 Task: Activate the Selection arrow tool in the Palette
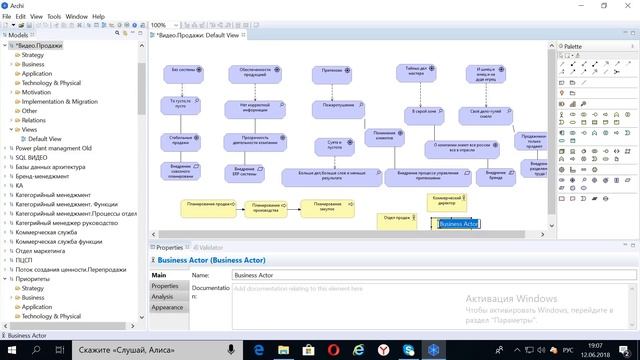tap(562, 56)
